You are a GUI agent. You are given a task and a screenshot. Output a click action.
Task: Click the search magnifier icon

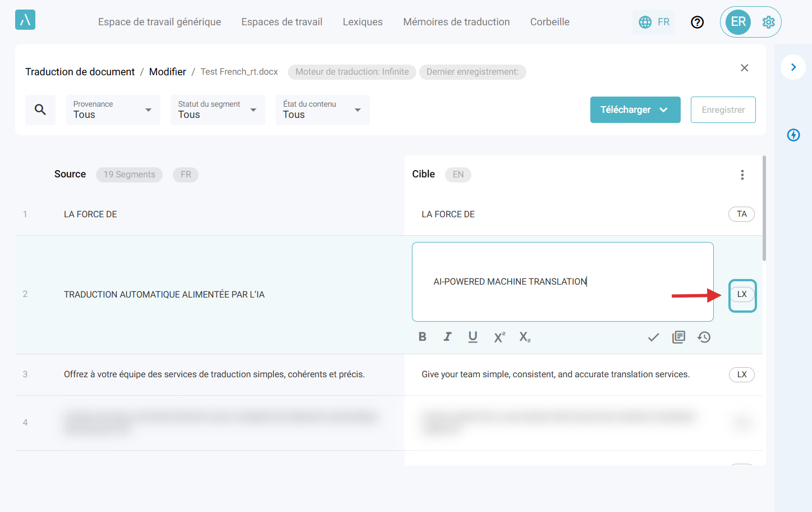pyautogui.click(x=40, y=110)
